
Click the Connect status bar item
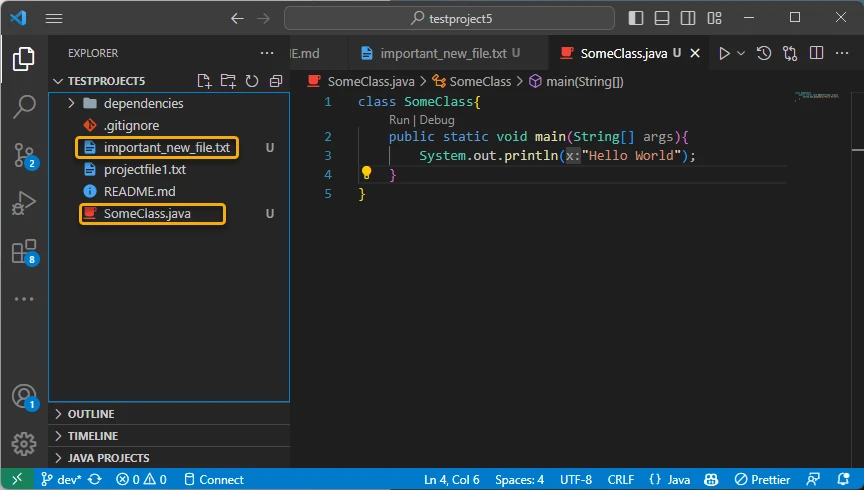214,480
